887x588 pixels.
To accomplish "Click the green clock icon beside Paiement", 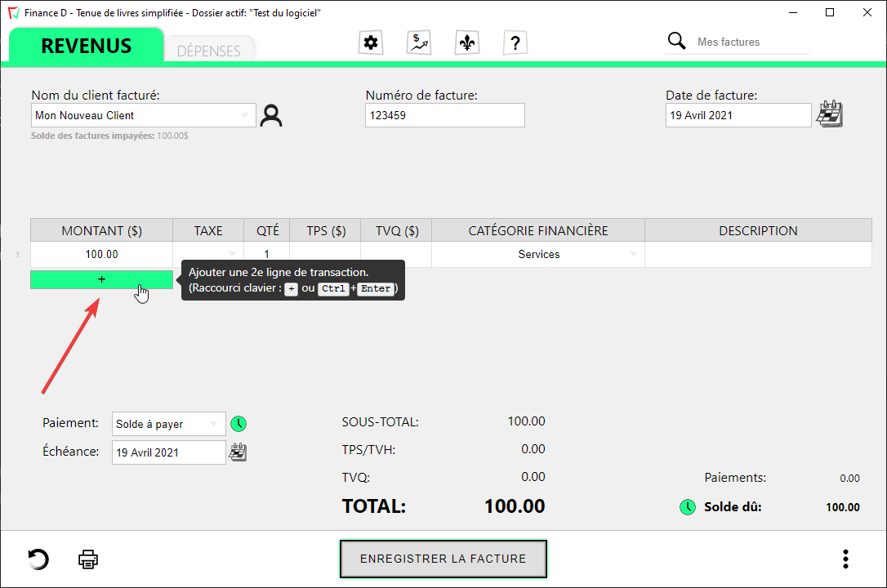I will [x=238, y=424].
